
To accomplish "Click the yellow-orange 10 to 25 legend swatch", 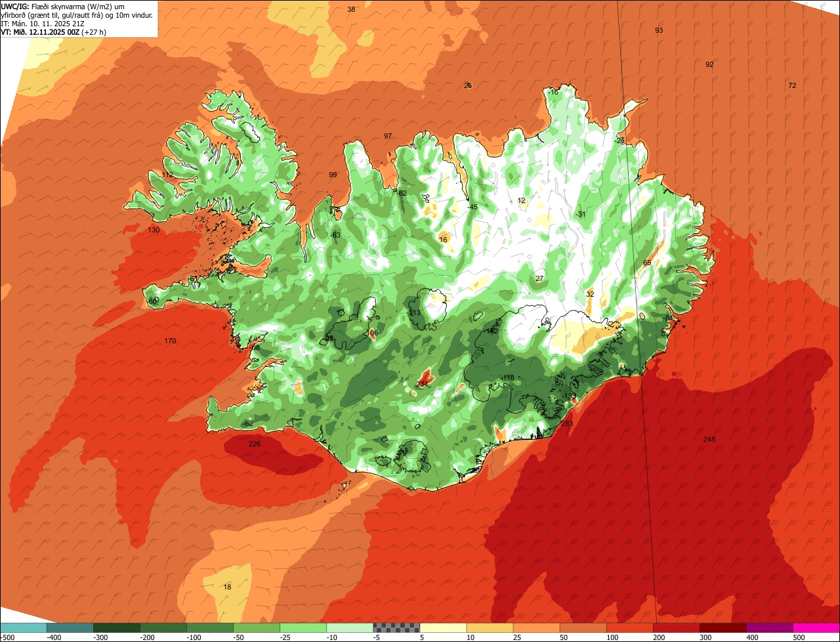I will [x=489, y=628].
